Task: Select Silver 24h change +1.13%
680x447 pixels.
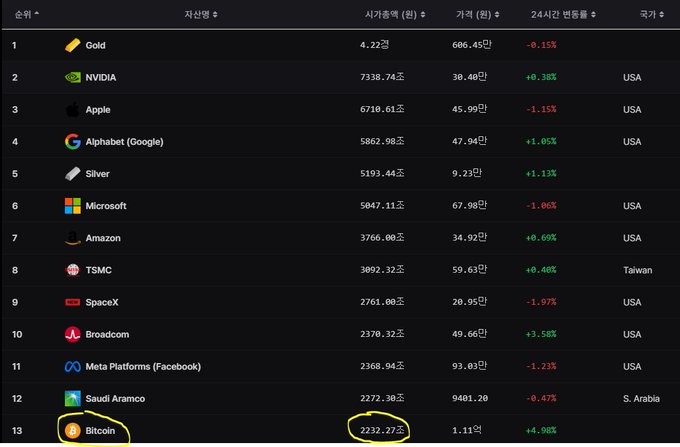Action: coord(541,173)
